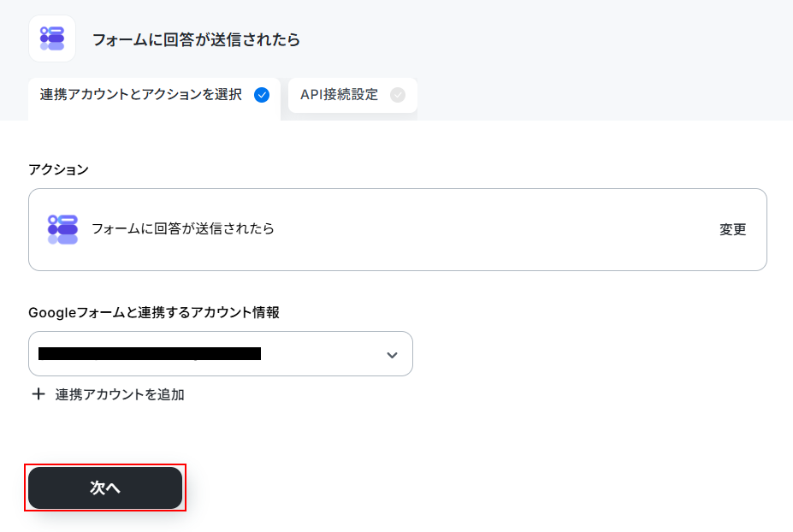This screenshot has height=532, width=793.
Task: Switch to 連携アカウントとアクションを選択 tab
Action: coord(154,96)
